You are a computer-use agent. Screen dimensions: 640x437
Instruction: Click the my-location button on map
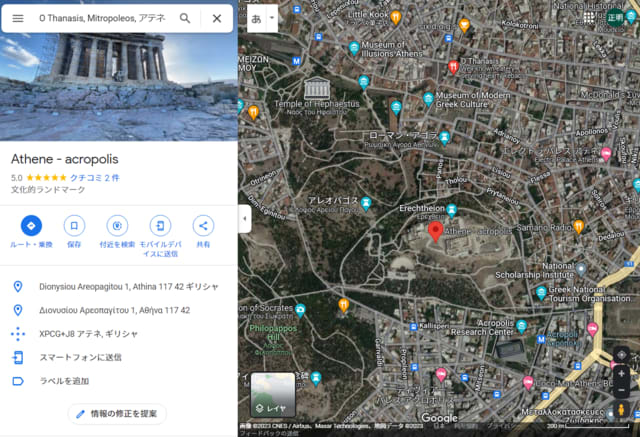coord(621,355)
